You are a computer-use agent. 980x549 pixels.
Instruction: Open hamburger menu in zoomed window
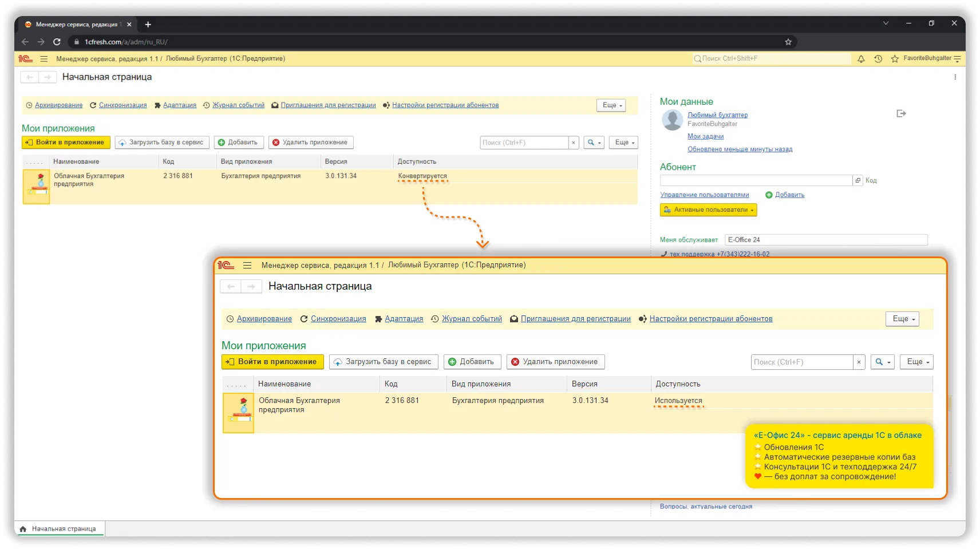pyautogui.click(x=247, y=266)
